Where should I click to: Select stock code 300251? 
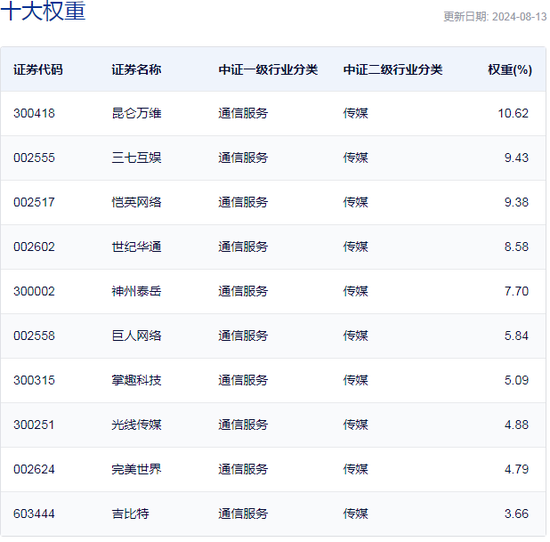[34, 425]
